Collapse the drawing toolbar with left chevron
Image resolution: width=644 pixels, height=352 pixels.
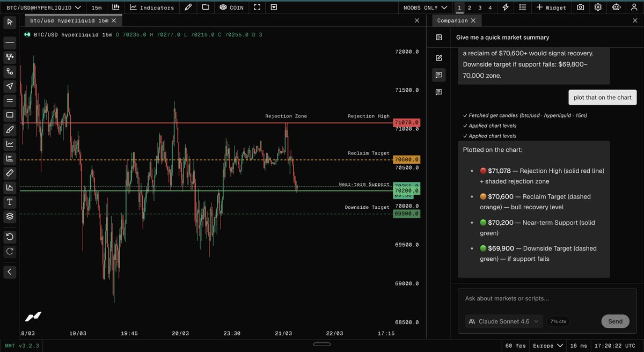click(10, 272)
